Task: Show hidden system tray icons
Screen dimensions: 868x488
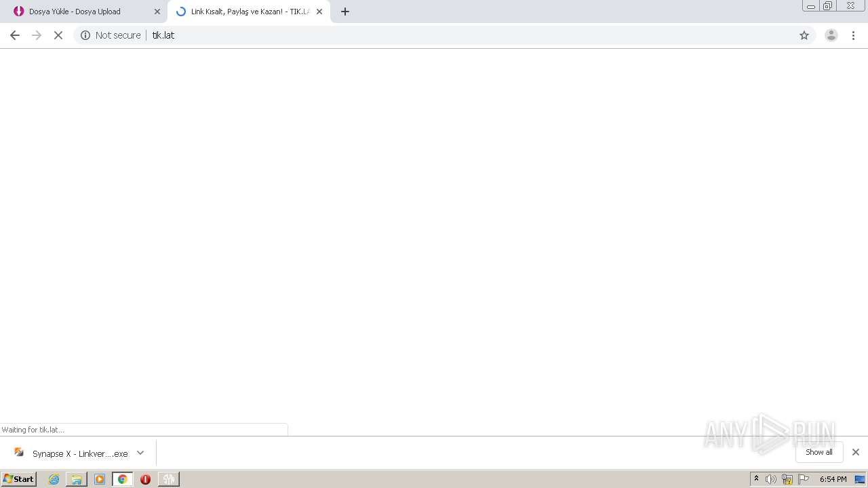Action: coord(756,479)
